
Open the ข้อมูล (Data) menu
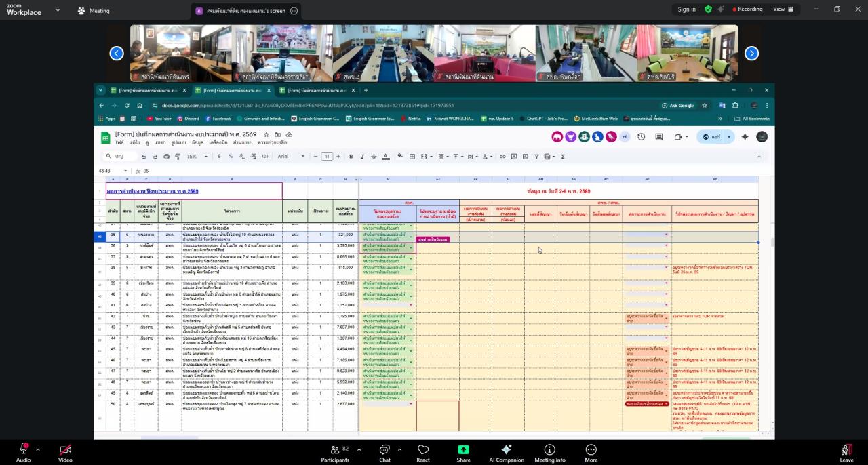point(197,143)
